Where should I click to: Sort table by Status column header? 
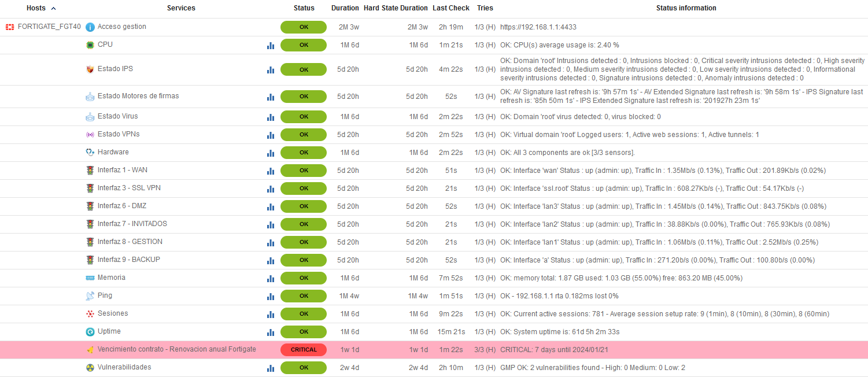click(x=304, y=8)
